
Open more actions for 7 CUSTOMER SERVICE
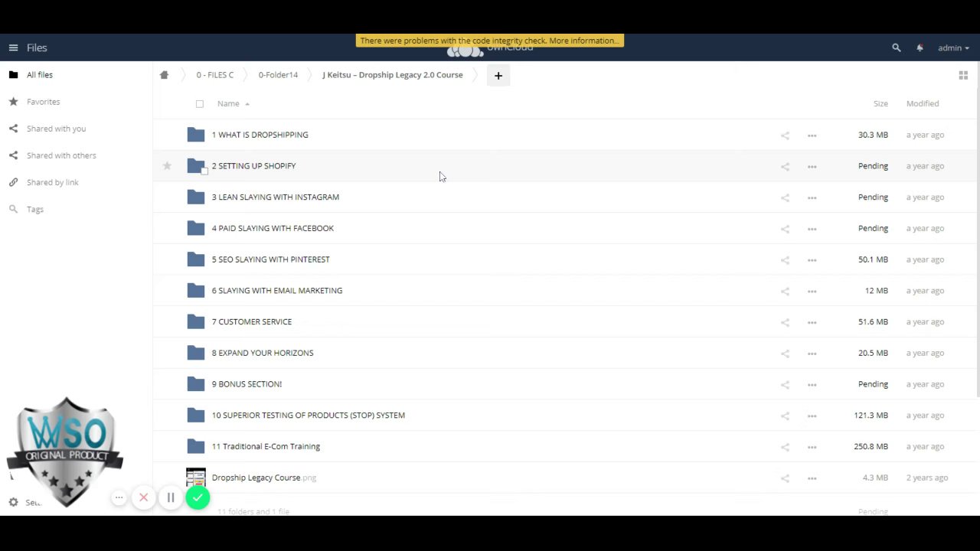[x=812, y=322]
